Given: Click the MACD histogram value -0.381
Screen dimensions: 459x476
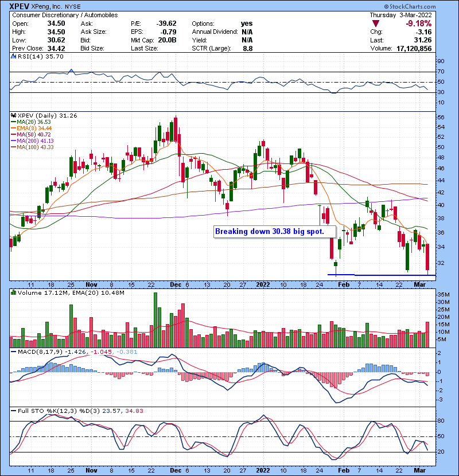Looking at the screenshot, I should click(126, 352).
